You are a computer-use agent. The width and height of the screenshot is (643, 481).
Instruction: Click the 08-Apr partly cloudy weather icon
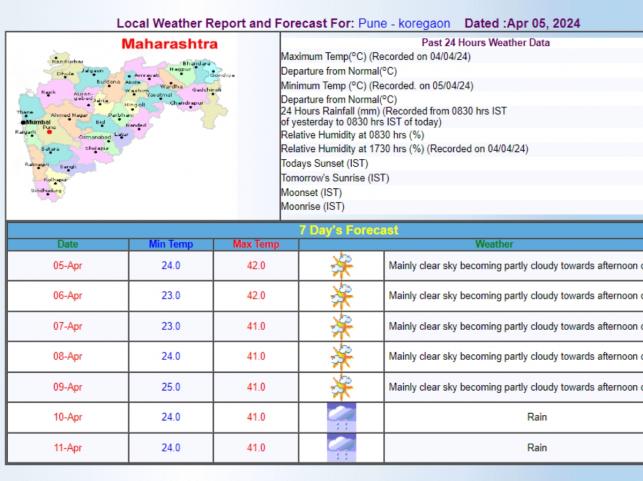click(341, 355)
